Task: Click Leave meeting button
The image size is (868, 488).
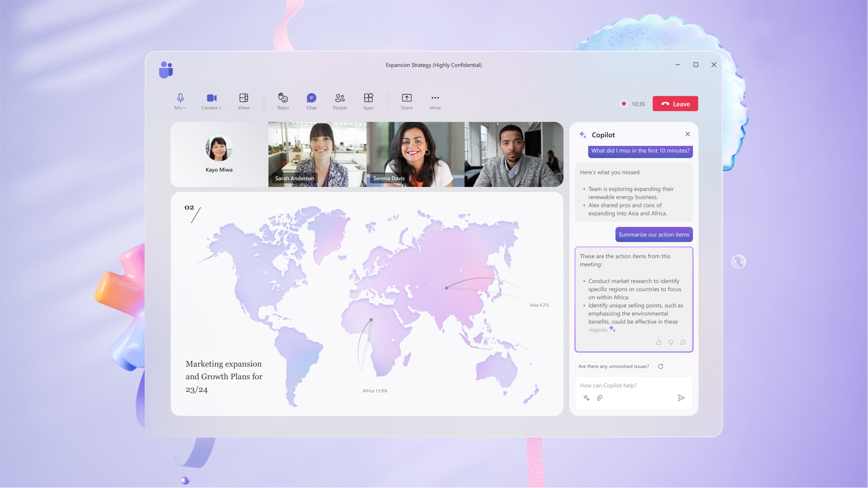Action: tap(675, 103)
